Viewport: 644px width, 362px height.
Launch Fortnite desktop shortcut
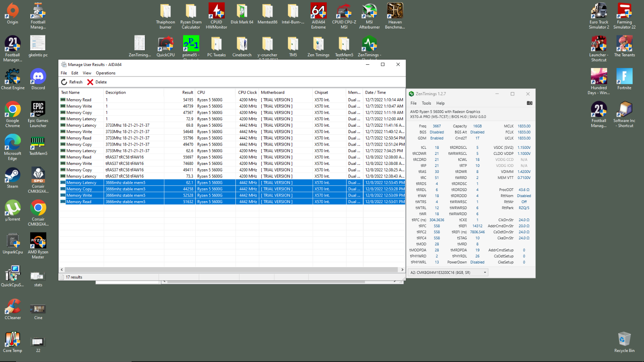pos(624,79)
